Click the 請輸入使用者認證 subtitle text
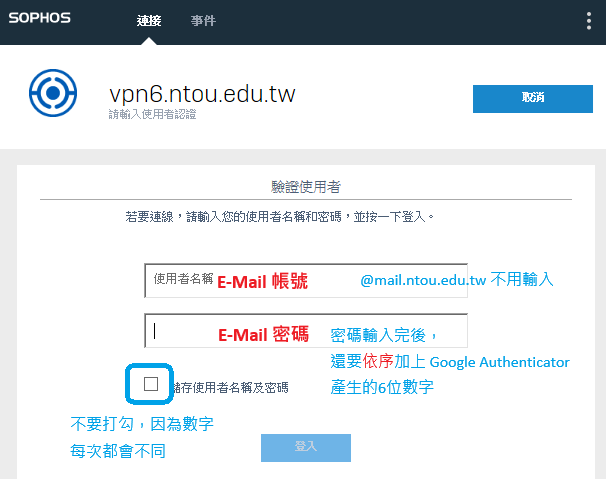This screenshot has width=606, height=479. (x=152, y=115)
